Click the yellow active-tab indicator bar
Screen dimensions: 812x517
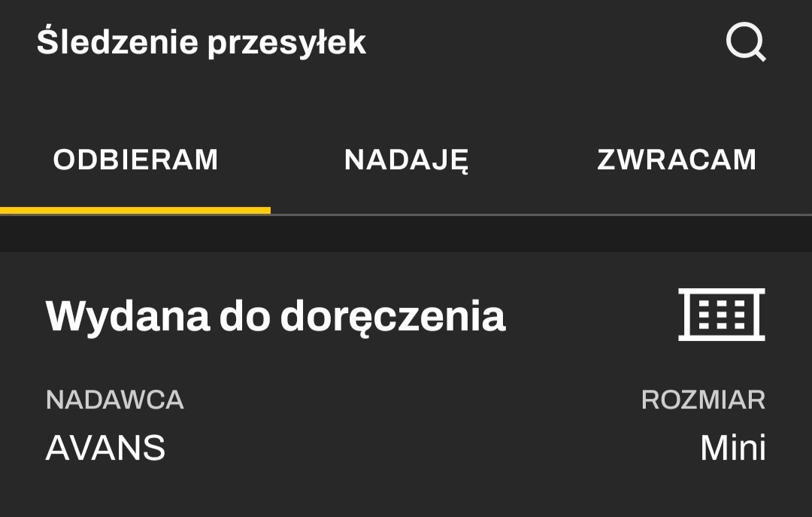click(x=135, y=211)
